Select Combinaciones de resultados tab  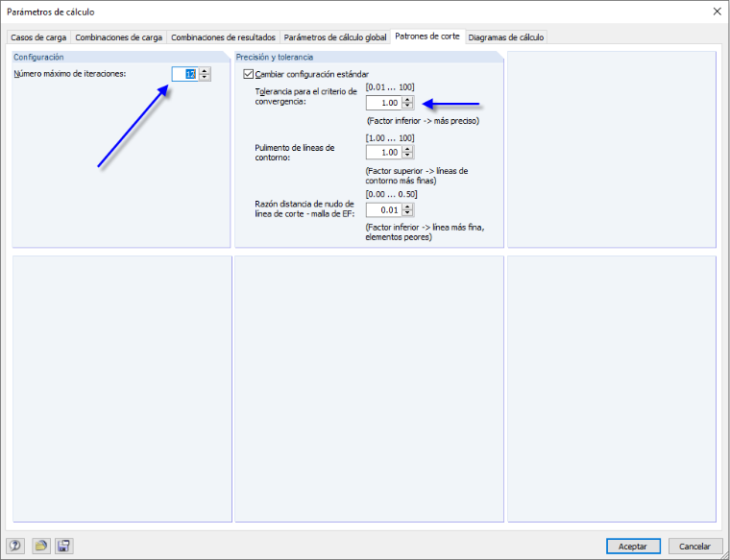coord(223,37)
